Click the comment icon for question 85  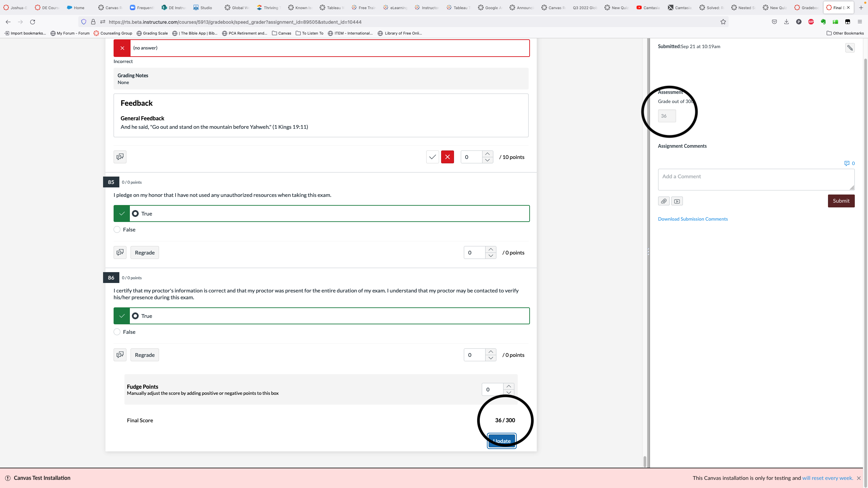pyautogui.click(x=120, y=252)
